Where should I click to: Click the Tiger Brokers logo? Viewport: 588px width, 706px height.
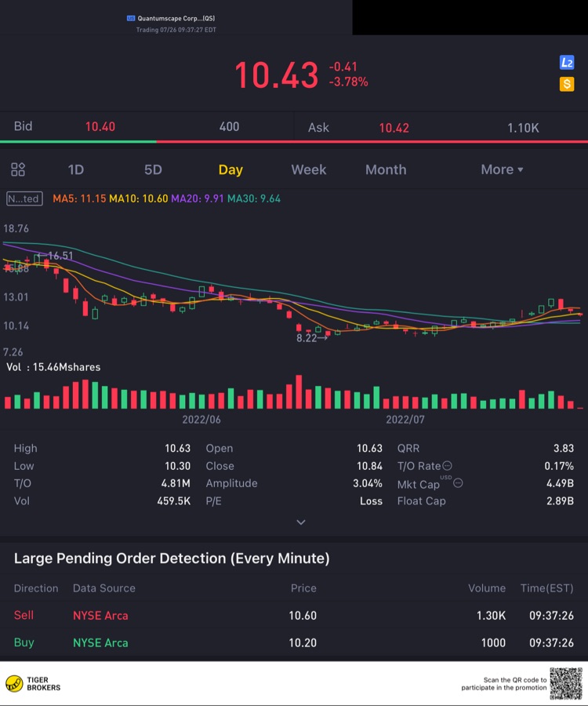coord(33,683)
